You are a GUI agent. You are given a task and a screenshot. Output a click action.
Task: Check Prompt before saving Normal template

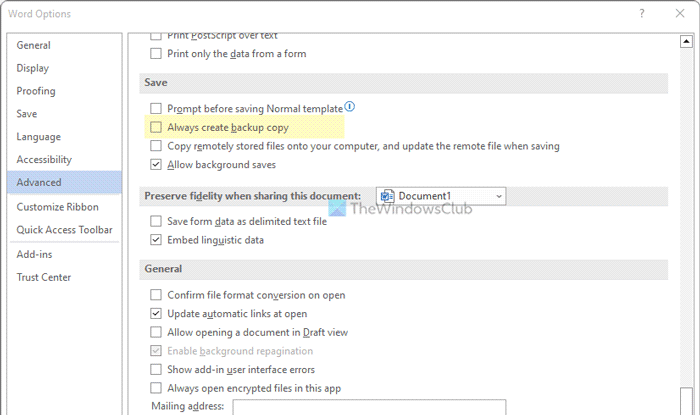coord(156,109)
